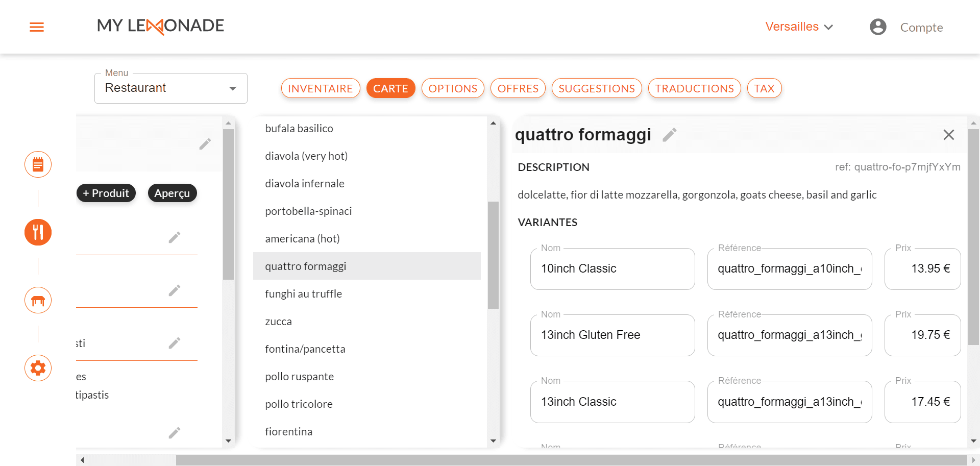Switch to the INVENTAIRE tab
This screenshot has height=466, width=980.
(x=321, y=88)
